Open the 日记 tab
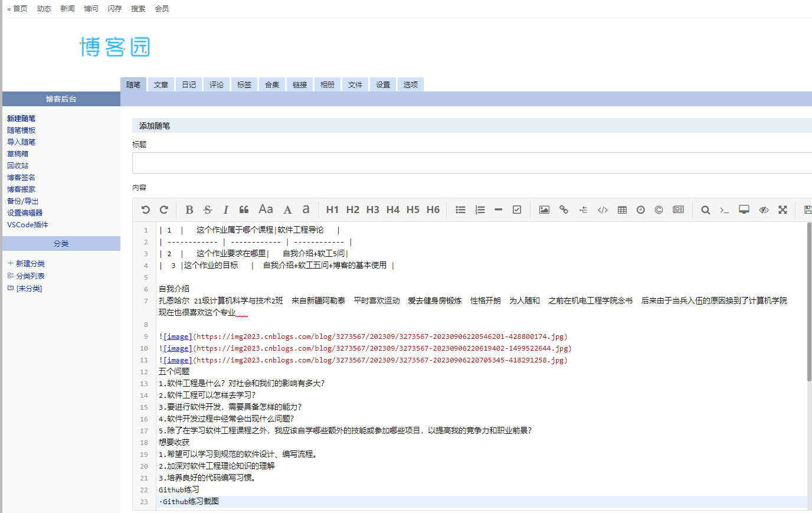Viewport: 812px width, 513px height. [x=189, y=84]
